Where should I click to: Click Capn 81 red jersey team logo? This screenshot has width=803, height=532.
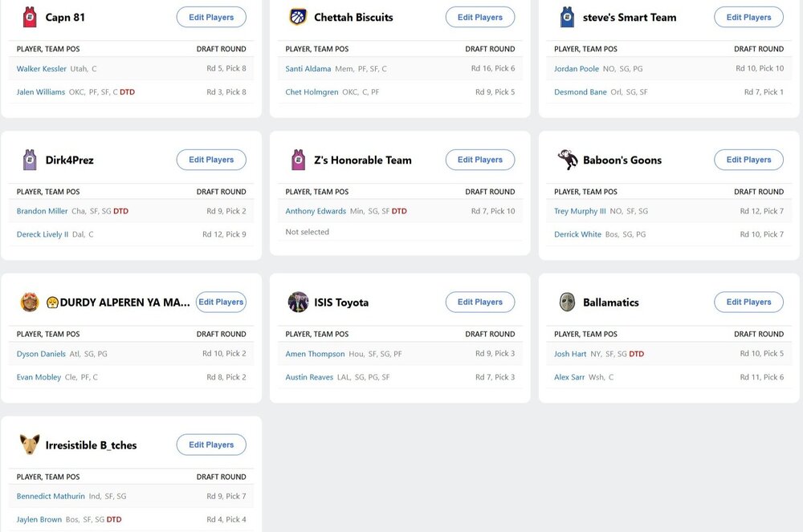(30, 17)
